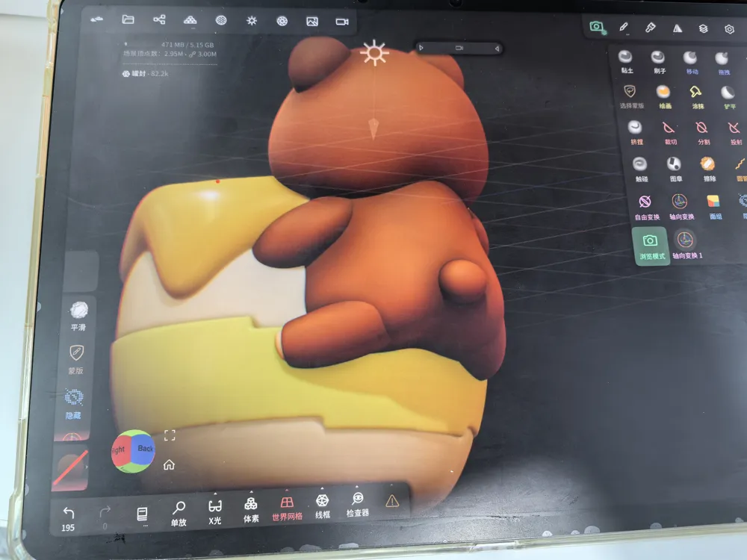Expand 体素 options arrow
The height and width of the screenshot is (560, 747).
click(251, 491)
